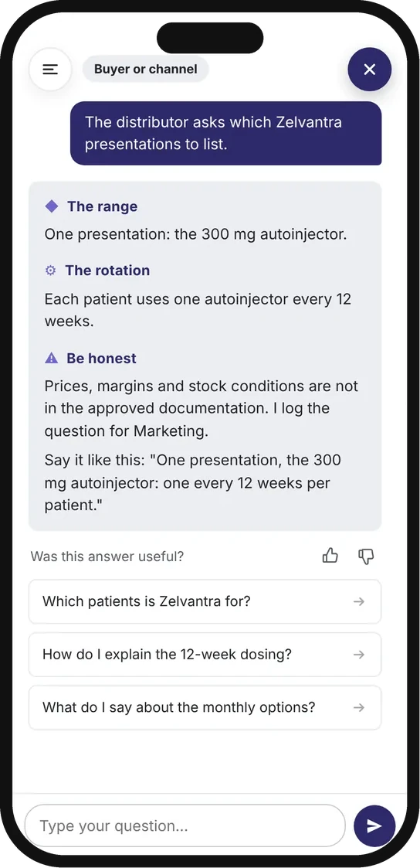Select the Buyer or channel chip
The width and height of the screenshot is (420, 868).
145,70
